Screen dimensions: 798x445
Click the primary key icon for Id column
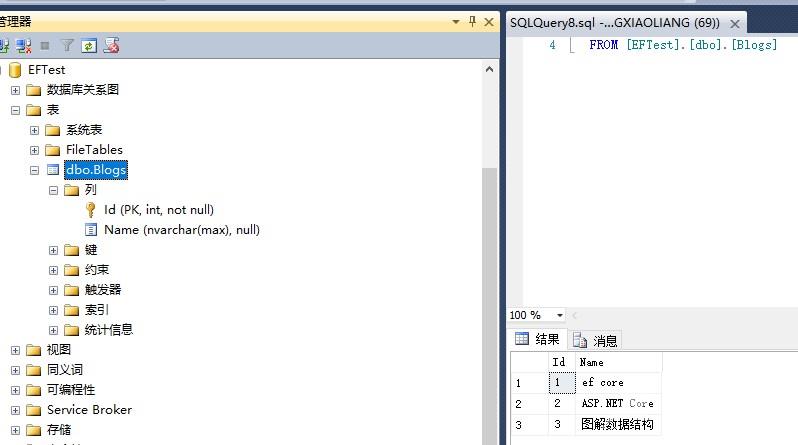point(91,210)
